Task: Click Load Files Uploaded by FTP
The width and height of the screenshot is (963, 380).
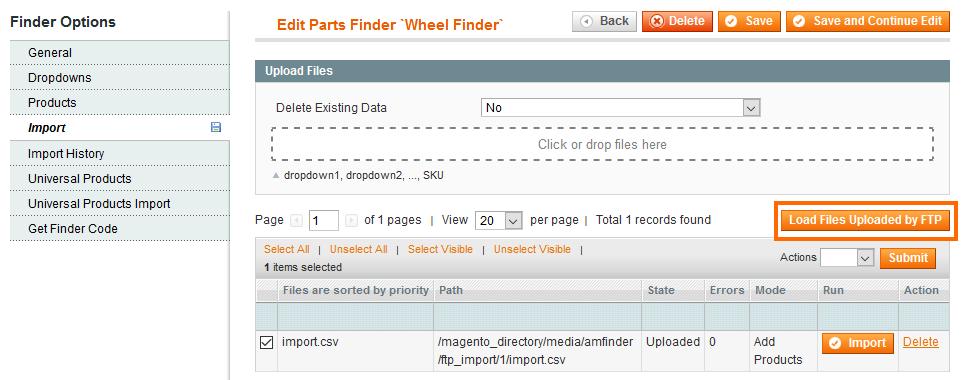Action: pos(865,220)
